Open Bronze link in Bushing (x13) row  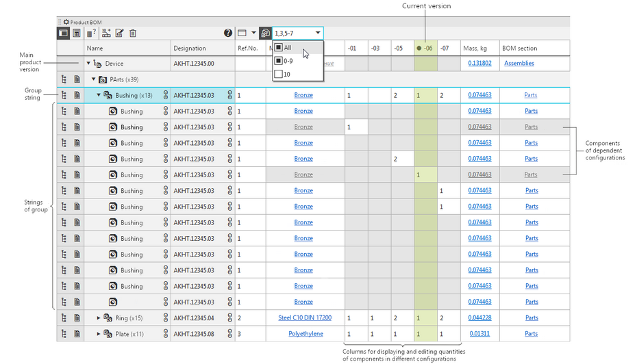coord(303,95)
